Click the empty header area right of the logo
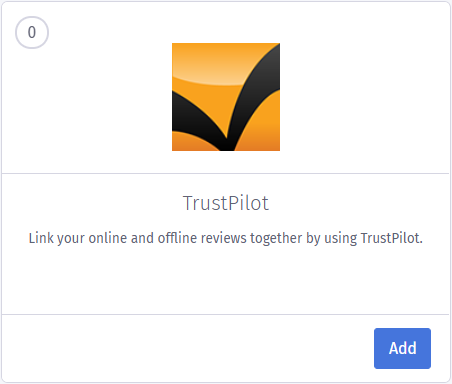This screenshot has width=452, height=384. (x=364, y=97)
